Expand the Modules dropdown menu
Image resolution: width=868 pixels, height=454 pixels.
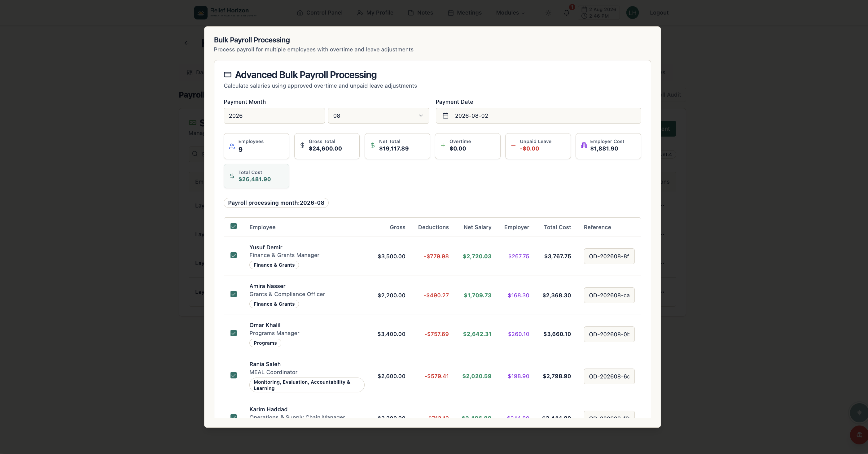[x=510, y=12]
